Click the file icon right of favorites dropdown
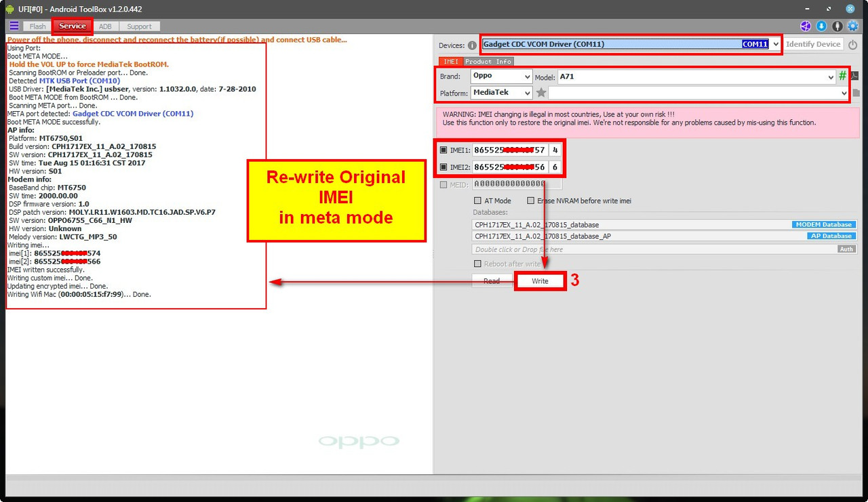 [x=856, y=93]
